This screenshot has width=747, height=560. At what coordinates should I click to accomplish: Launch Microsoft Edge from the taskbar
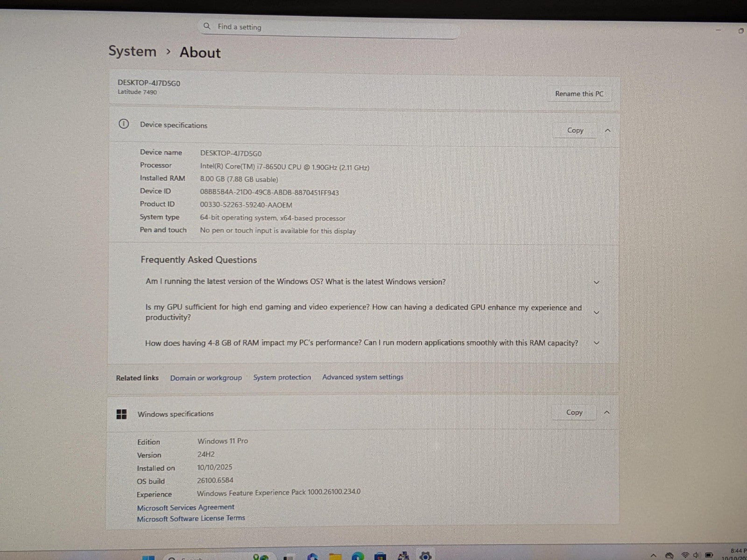pyautogui.click(x=358, y=556)
